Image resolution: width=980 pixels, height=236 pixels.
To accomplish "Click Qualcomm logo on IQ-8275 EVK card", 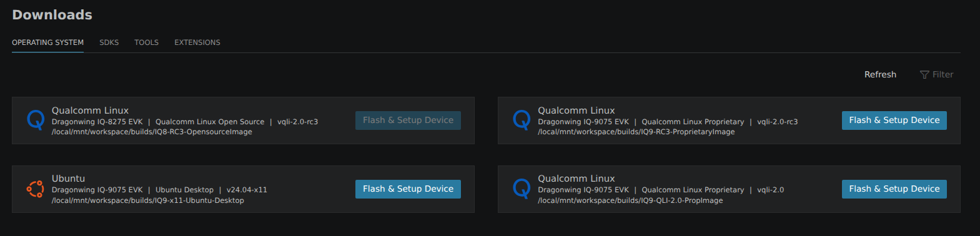I will [36, 120].
